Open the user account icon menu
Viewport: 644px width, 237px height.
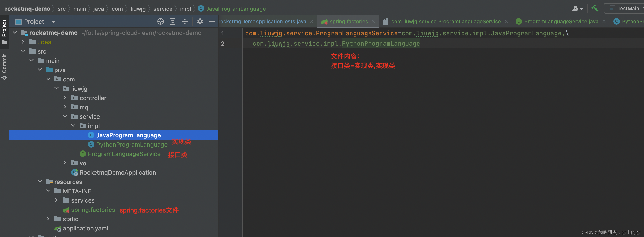(x=577, y=8)
